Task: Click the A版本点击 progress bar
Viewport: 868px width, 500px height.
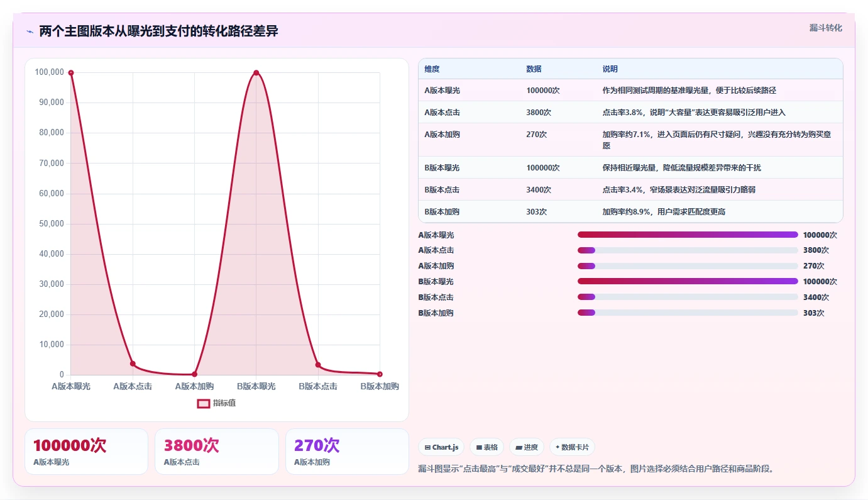Action: pos(688,250)
